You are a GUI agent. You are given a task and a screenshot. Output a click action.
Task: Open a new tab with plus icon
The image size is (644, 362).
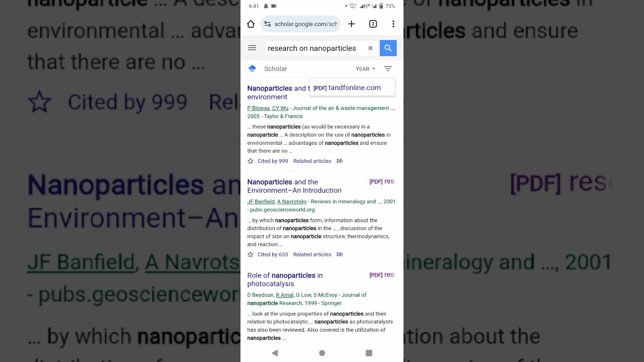tap(351, 24)
